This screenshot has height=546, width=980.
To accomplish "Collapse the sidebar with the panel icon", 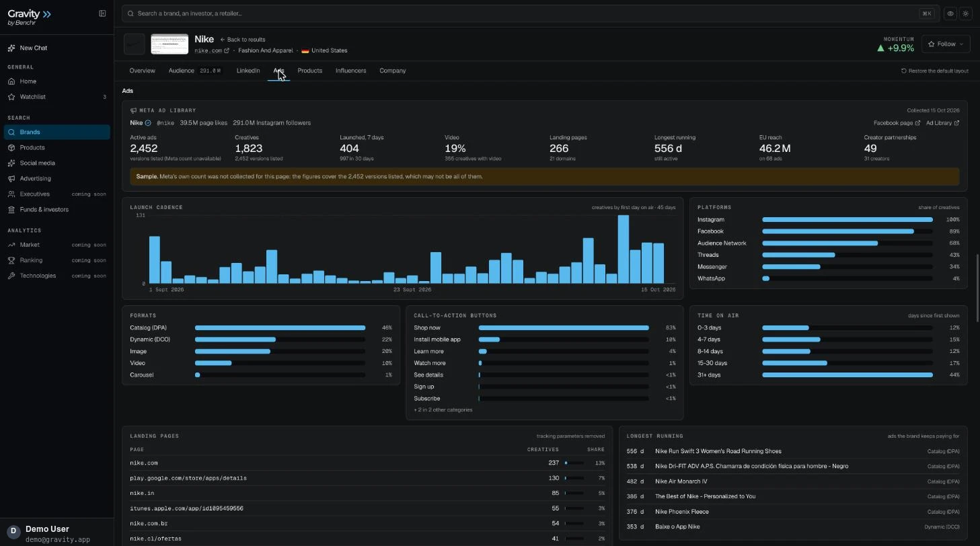I will [102, 13].
